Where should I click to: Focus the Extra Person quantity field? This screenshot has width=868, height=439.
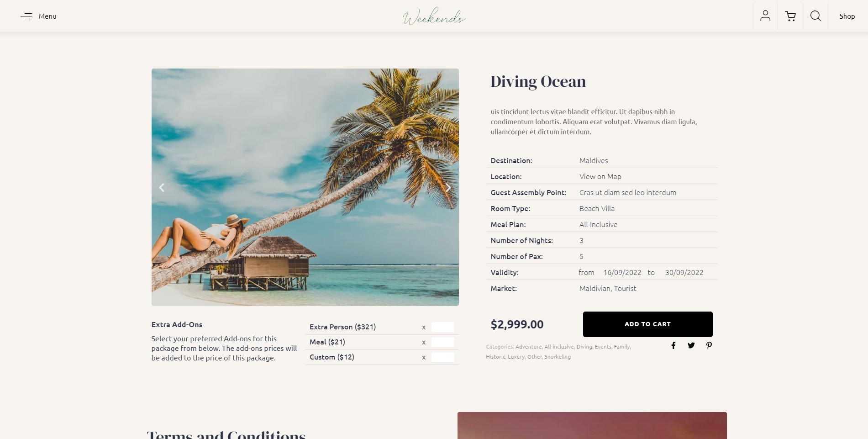coord(442,327)
